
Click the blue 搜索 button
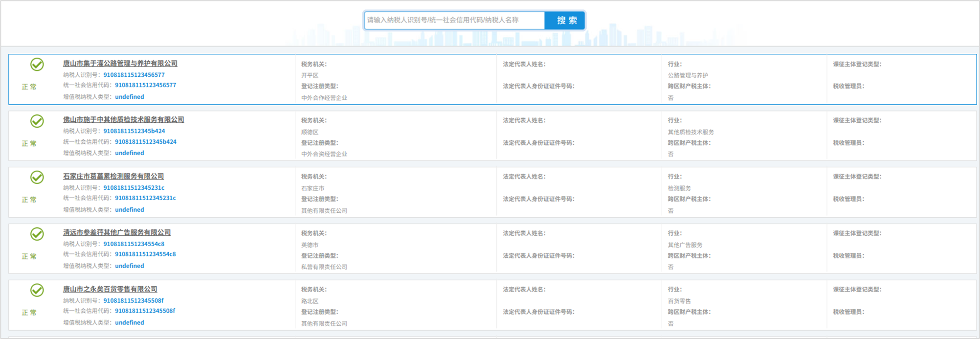pyautogui.click(x=565, y=21)
